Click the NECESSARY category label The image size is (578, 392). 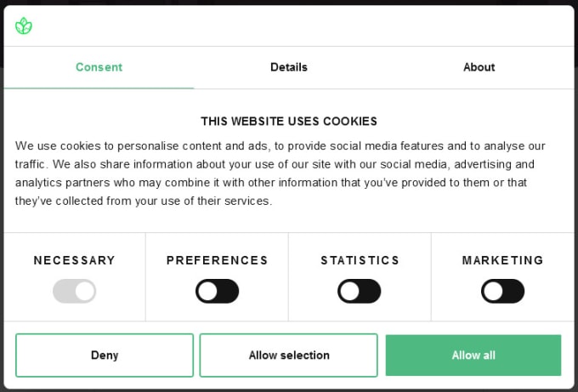tap(75, 260)
